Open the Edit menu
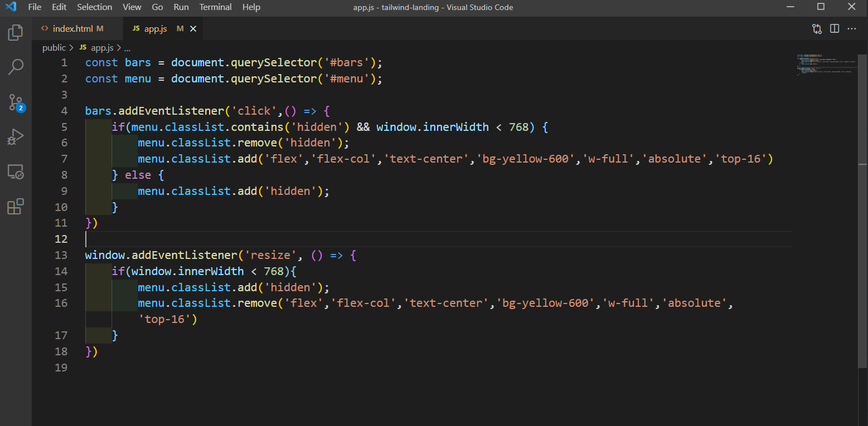 click(59, 7)
